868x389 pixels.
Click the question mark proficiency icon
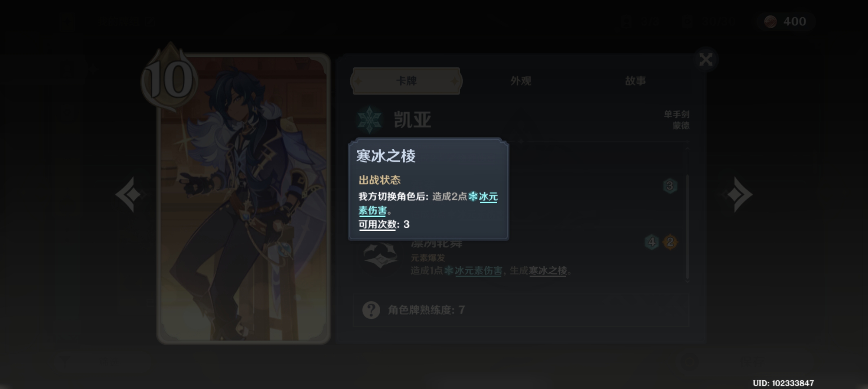coord(371,310)
